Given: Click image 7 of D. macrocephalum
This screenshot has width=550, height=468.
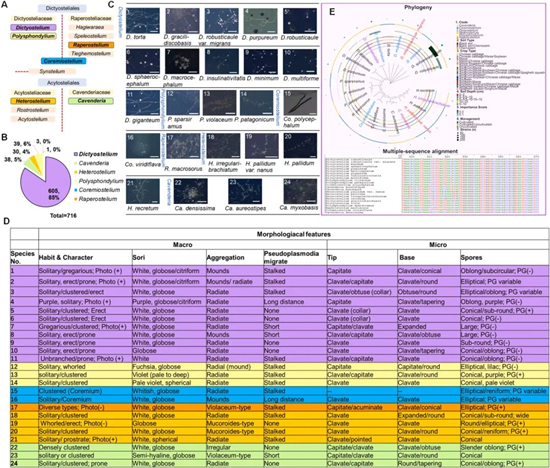Looking at the screenshot, I should pyautogui.click(x=182, y=61).
